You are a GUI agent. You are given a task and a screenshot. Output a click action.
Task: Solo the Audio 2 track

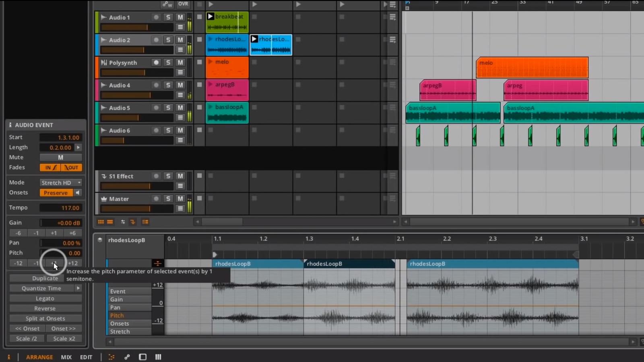pos(168,40)
